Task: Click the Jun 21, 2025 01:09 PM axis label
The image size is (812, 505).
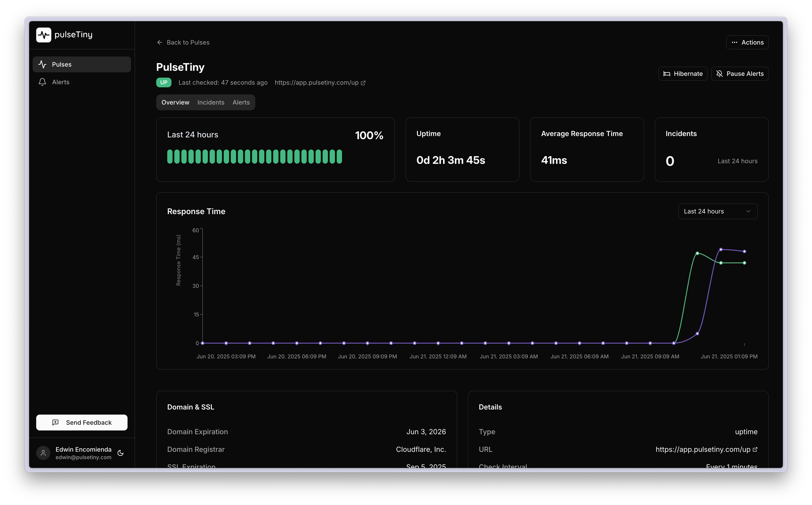Action: coord(729,356)
